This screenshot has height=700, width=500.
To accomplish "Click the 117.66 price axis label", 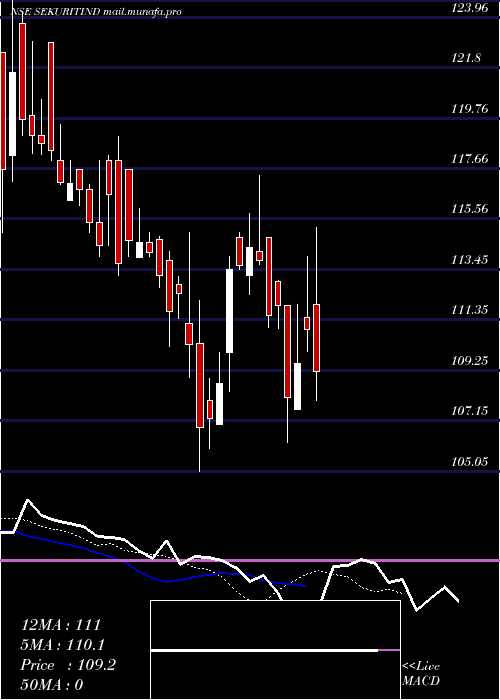I will pos(470,158).
